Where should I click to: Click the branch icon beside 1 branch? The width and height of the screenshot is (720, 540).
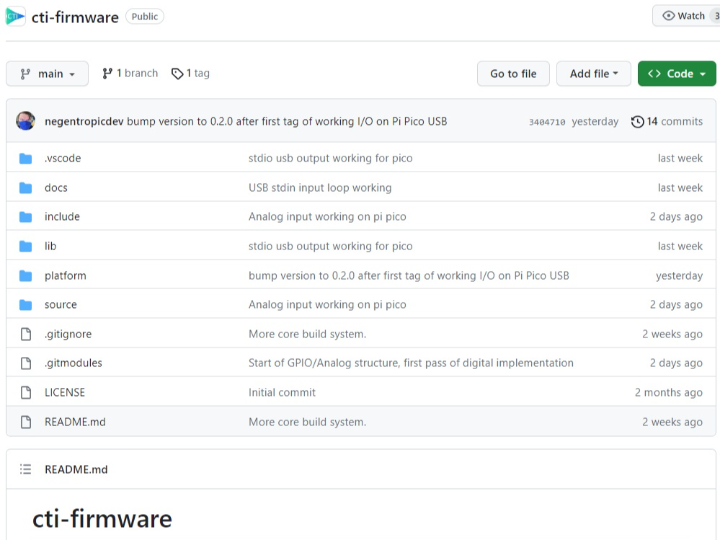(x=108, y=73)
